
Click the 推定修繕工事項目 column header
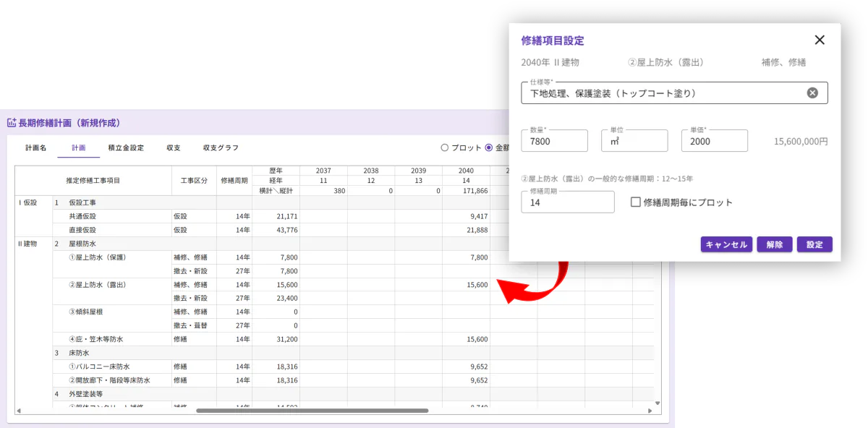tap(93, 181)
